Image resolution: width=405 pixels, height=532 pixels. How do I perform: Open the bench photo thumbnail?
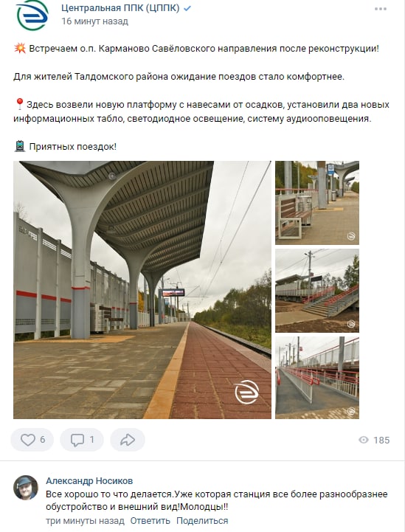coord(316,203)
